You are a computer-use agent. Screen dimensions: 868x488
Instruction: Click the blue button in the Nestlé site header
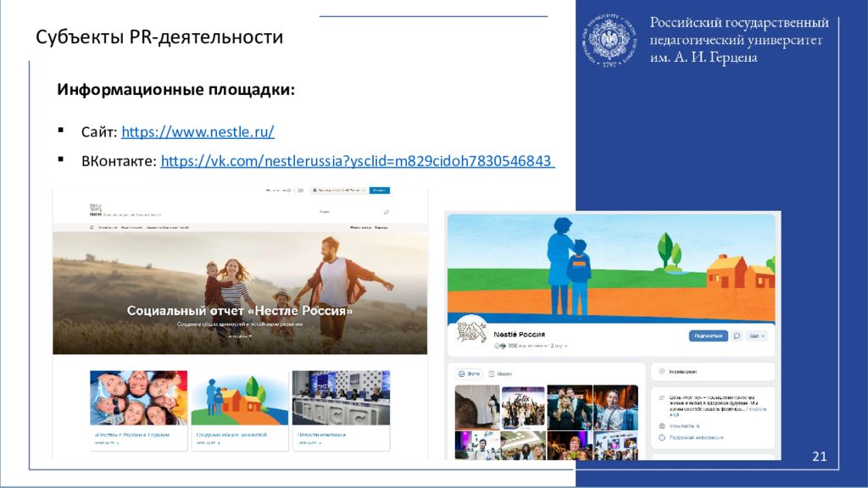[379, 191]
